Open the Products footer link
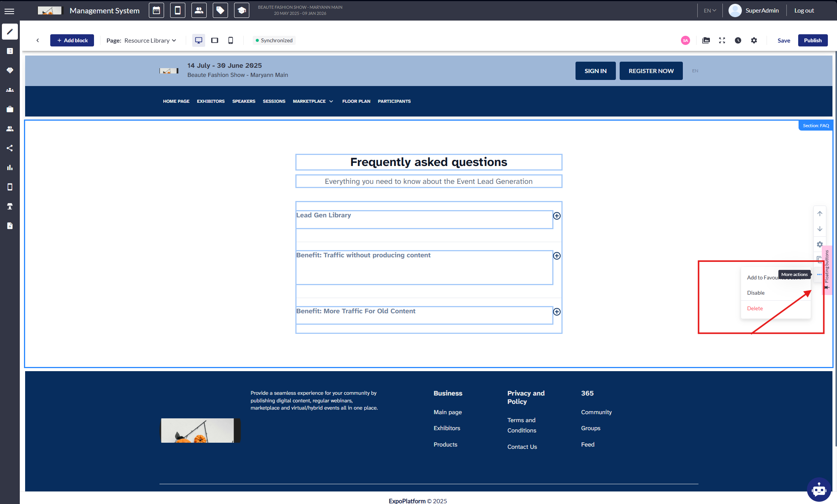 445,445
